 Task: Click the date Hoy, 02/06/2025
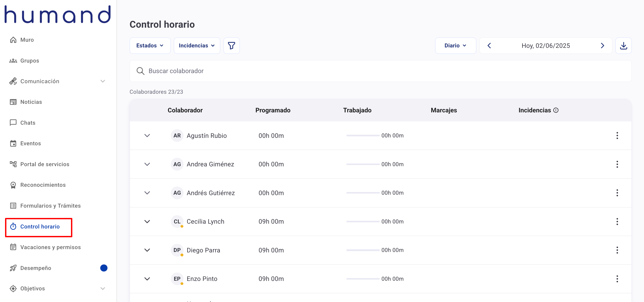tap(546, 46)
